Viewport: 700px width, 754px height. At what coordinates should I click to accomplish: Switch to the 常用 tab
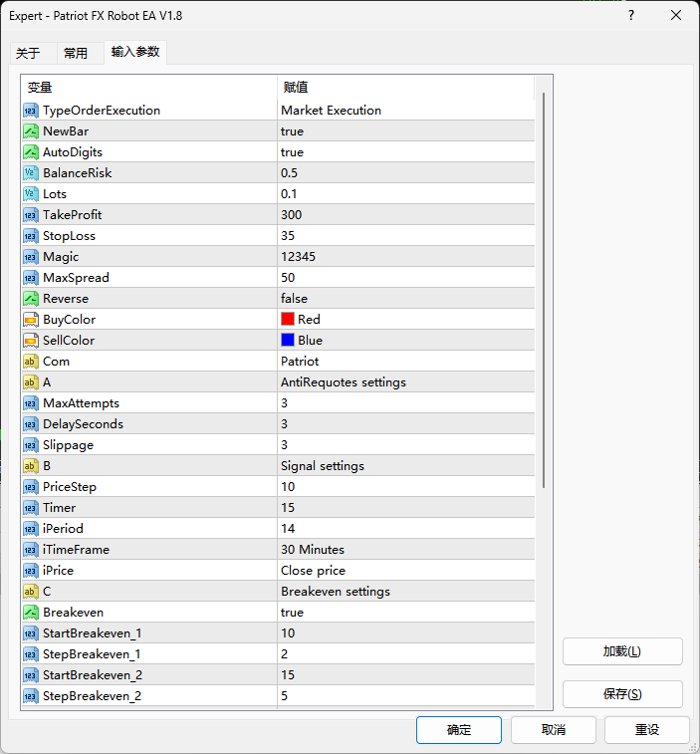[76, 54]
